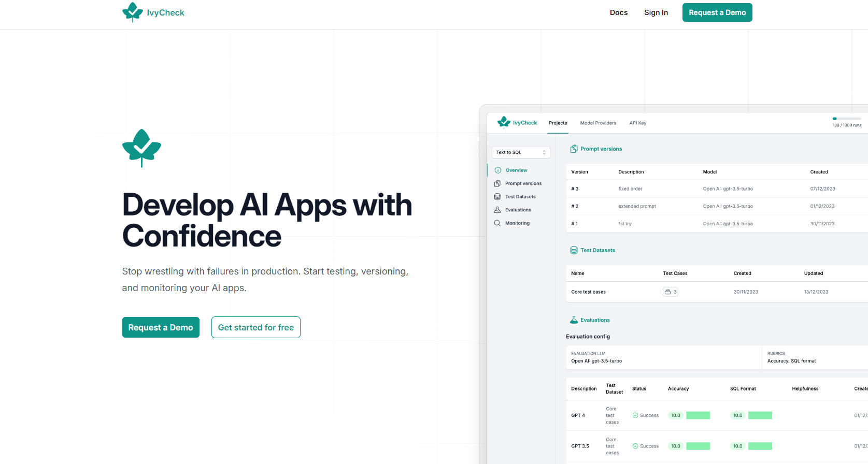Select the 'extended prompt' description cell
Viewport: 868px width, 464px height.
637,206
